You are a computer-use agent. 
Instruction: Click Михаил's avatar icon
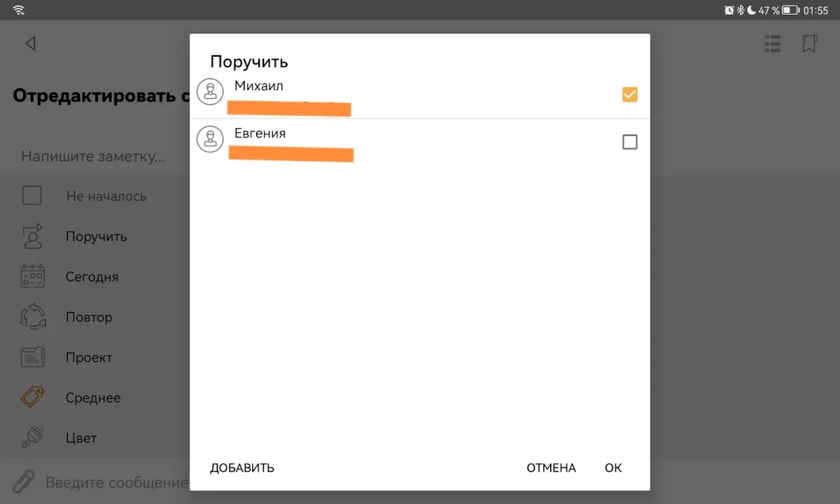[210, 92]
